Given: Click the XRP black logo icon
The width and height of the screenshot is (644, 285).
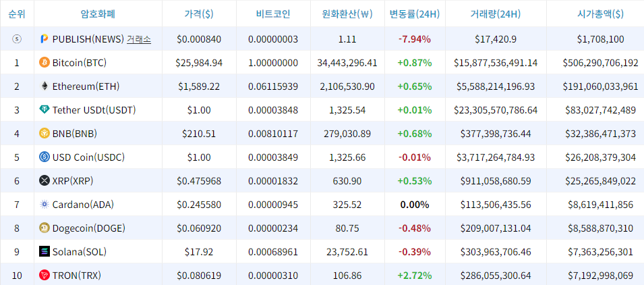Looking at the screenshot, I should 44,180.
